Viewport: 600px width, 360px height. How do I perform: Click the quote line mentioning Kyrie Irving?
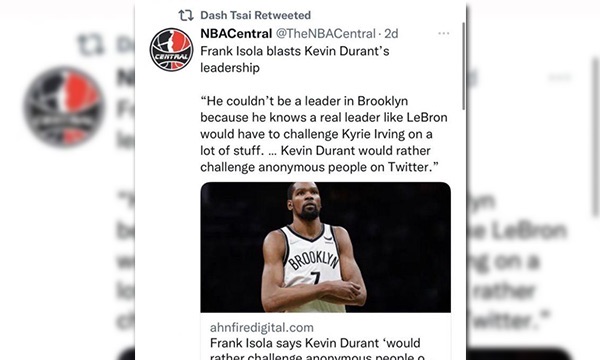pyautogui.click(x=316, y=134)
